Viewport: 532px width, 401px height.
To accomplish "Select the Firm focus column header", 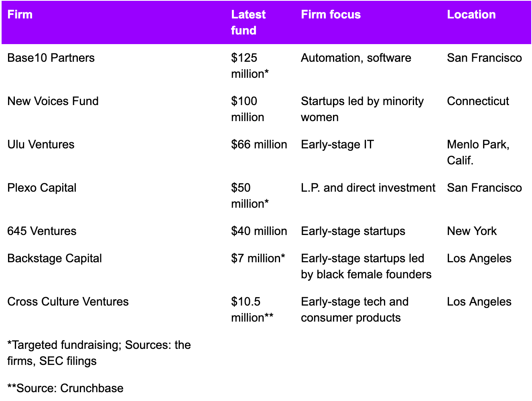I will (x=331, y=14).
